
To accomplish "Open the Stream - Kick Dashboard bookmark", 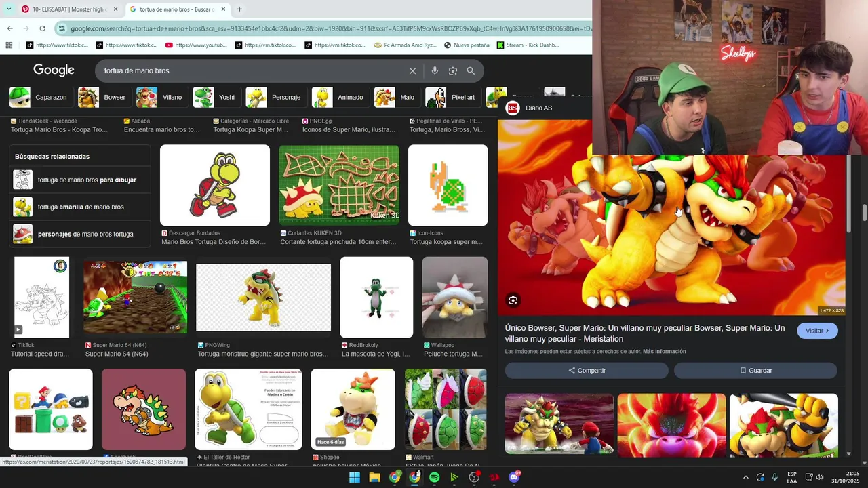I will [x=528, y=45].
